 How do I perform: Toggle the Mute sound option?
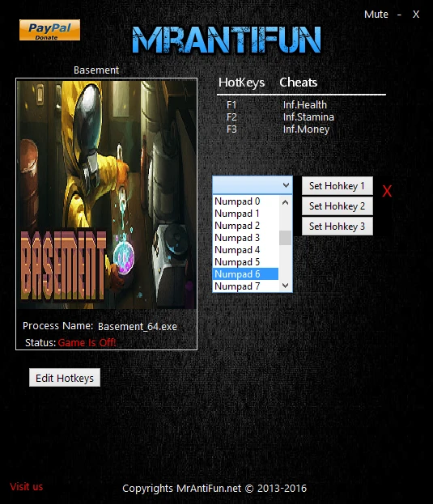(x=376, y=14)
